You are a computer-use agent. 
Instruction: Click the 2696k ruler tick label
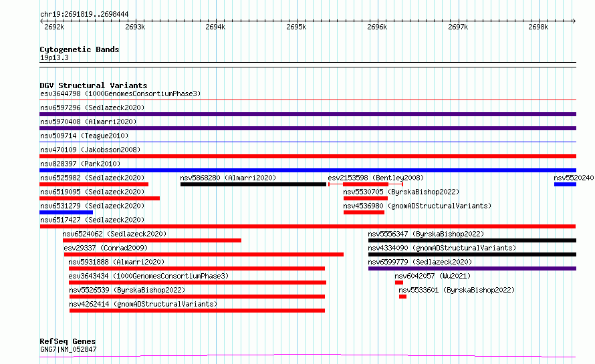tap(377, 27)
